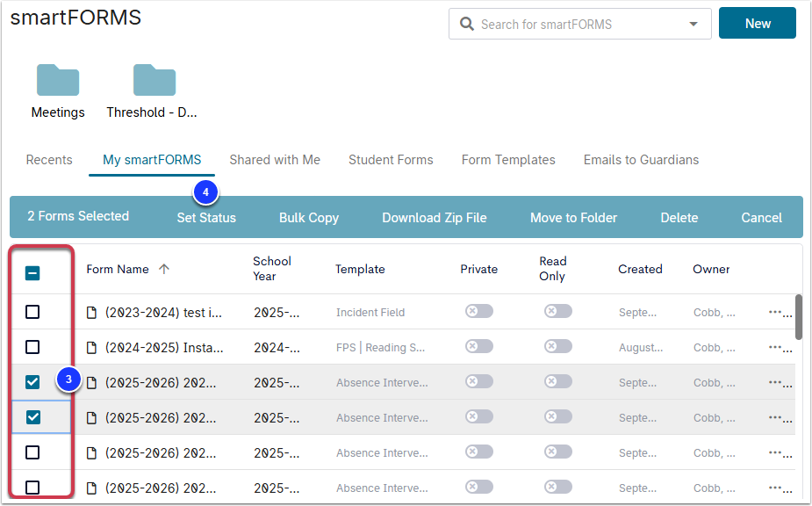
Task: Click document icon of (2023-2024) test row
Action: pos(91,312)
